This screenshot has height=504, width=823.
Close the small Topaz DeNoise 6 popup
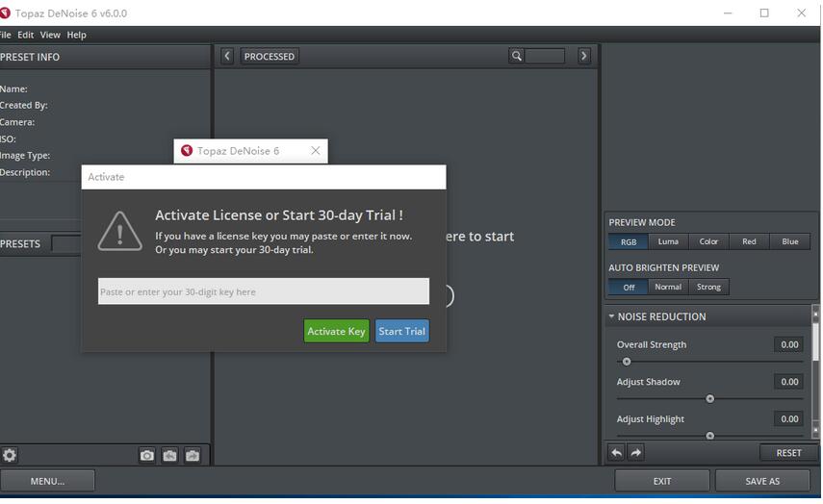[x=316, y=150]
